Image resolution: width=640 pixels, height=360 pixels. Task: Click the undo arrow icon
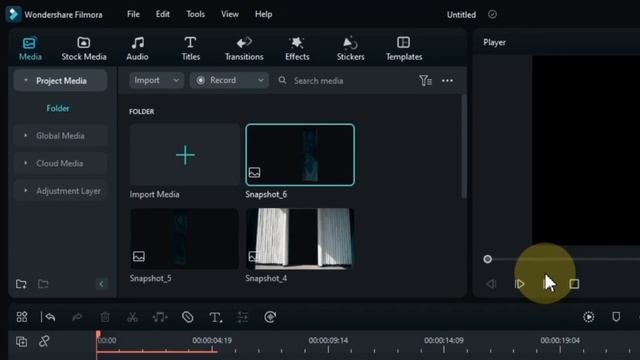(50, 317)
